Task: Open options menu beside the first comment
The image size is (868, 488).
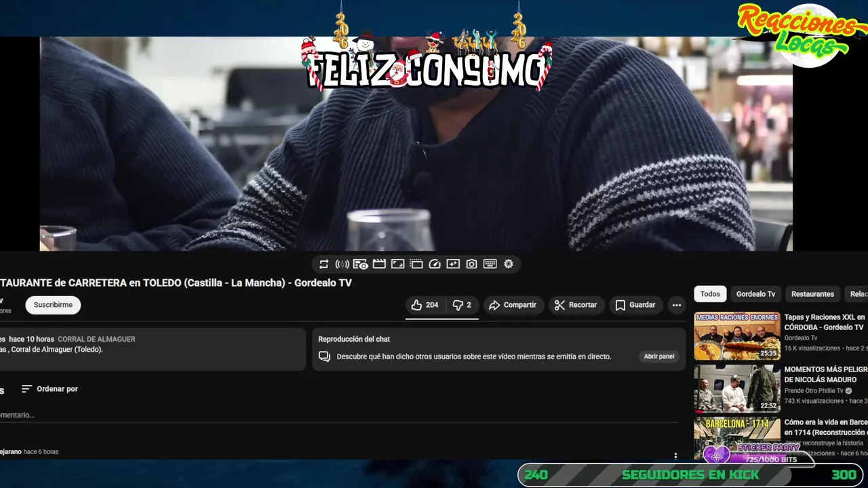Action: (675, 456)
